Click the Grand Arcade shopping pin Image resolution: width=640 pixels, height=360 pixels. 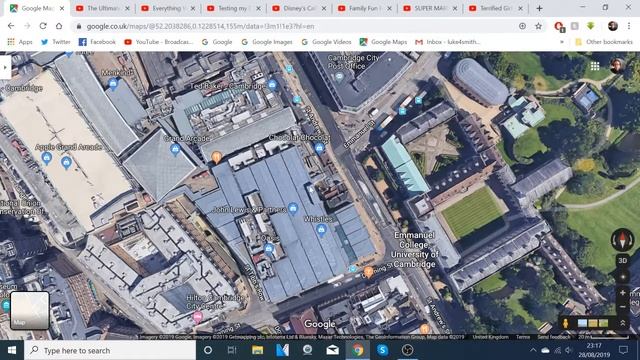coord(175,149)
